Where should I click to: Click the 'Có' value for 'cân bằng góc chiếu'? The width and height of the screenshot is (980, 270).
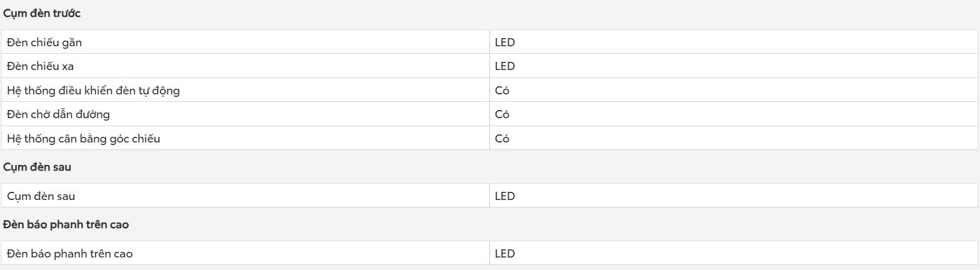(502, 139)
